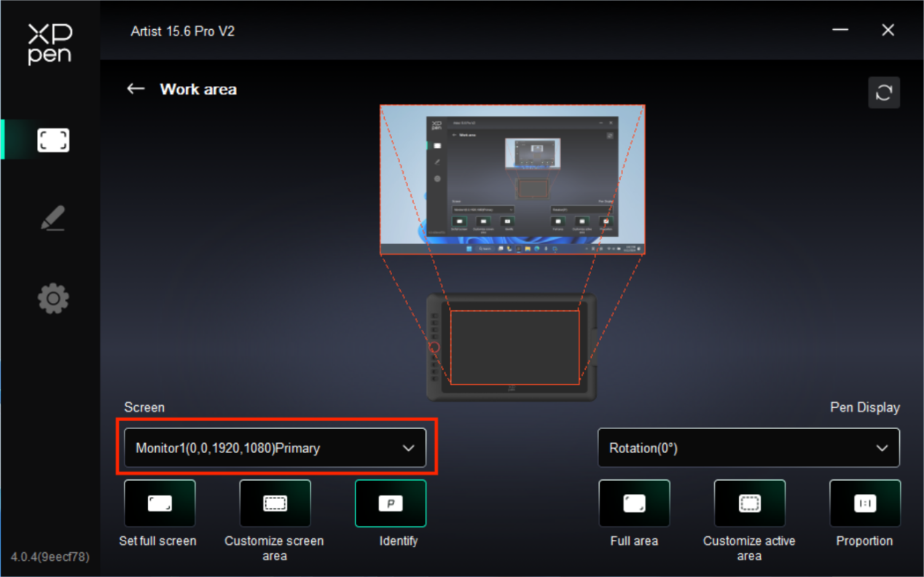Click the orange active area on tablet
This screenshot has width=924, height=577.
tap(514, 348)
